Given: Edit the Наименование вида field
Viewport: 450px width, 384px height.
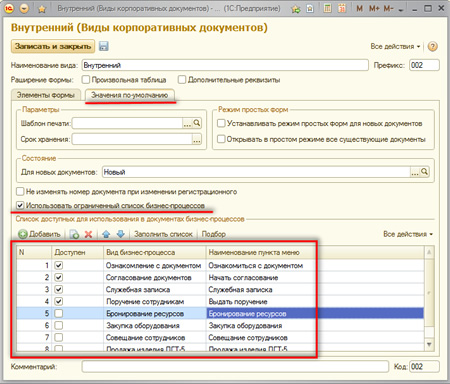Looking at the screenshot, I should click(x=225, y=65).
